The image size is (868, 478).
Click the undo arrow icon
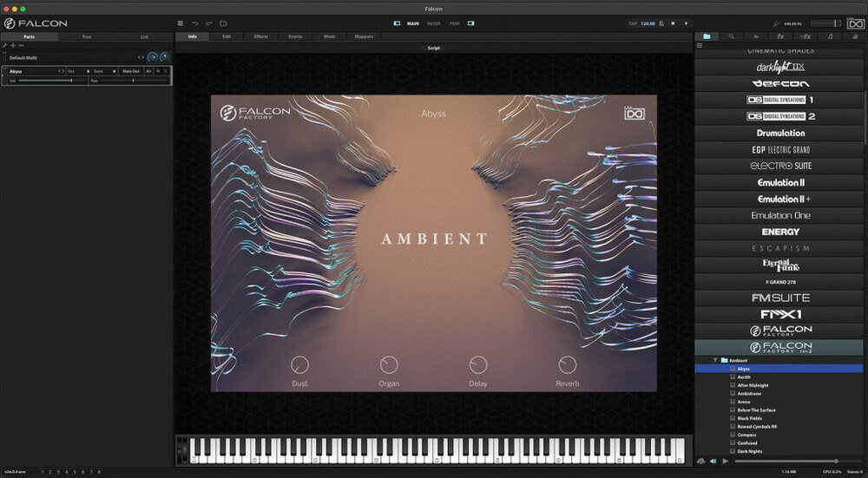click(x=194, y=23)
